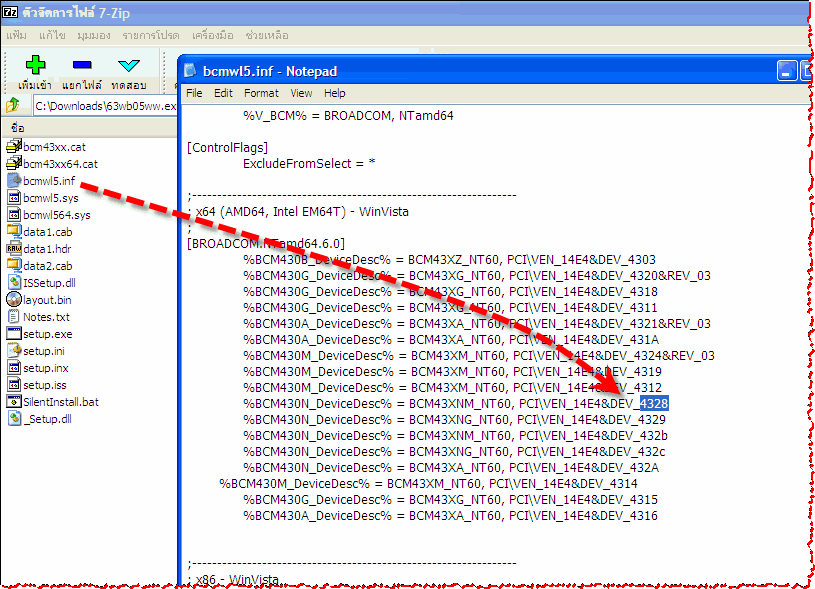Select the layout.bin file icon
The image size is (815, 589).
point(14,299)
